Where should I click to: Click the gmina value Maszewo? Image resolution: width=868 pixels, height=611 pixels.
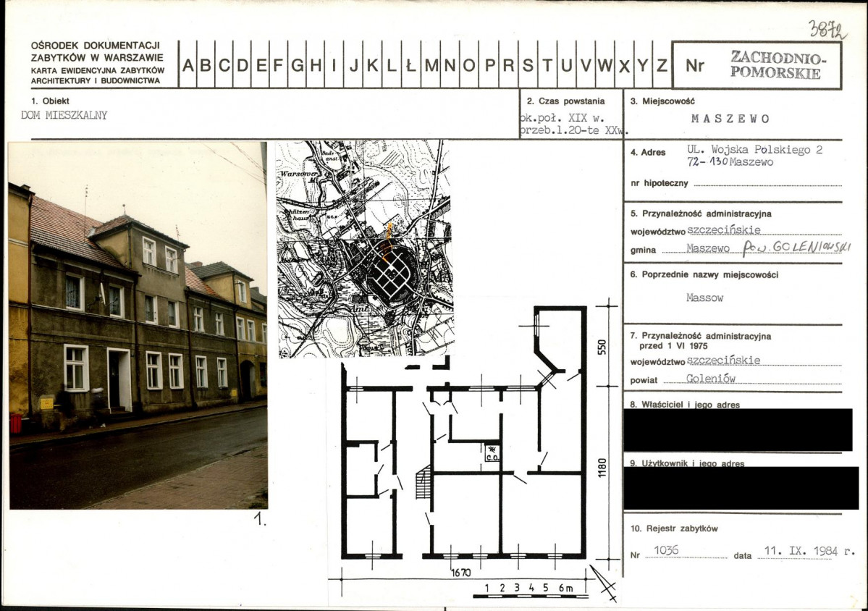(x=707, y=248)
